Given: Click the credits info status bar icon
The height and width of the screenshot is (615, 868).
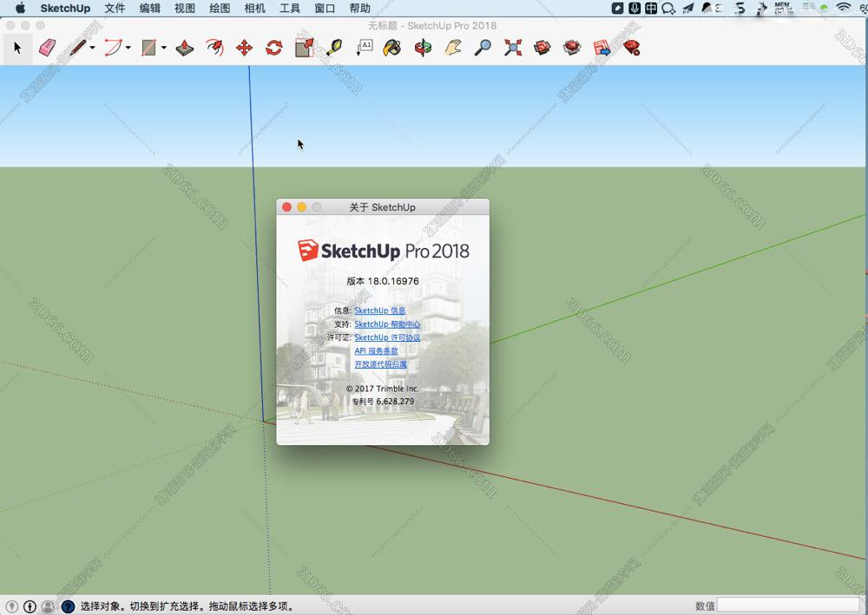Looking at the screenshot, I should click(30, 606).
